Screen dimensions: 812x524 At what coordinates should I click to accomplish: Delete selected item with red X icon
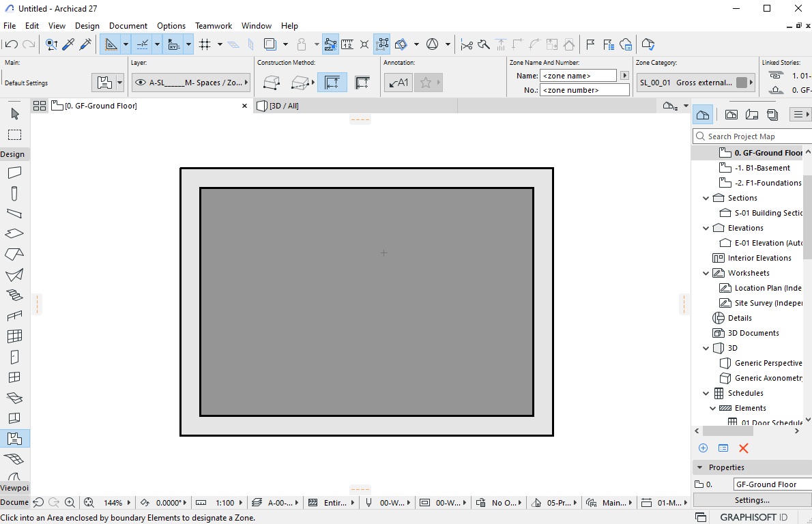(x=744, y=448)
